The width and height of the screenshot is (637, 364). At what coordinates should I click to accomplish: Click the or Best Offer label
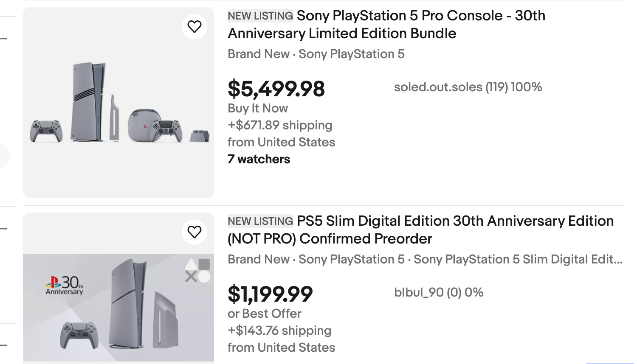pyautogui.click(x=264, y=314)
